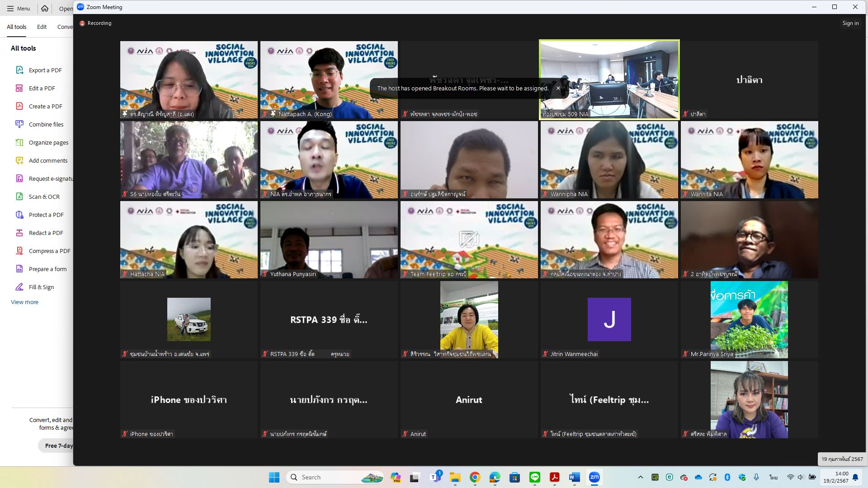
Task: Click the Sign in button
Action: point(850,23)
